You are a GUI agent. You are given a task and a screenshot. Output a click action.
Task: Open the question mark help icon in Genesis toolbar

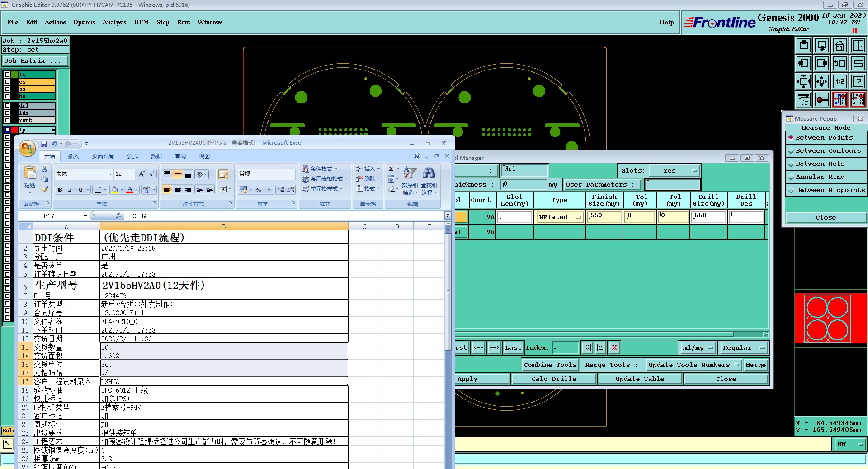pyautogui.click(x=858, y=81)
